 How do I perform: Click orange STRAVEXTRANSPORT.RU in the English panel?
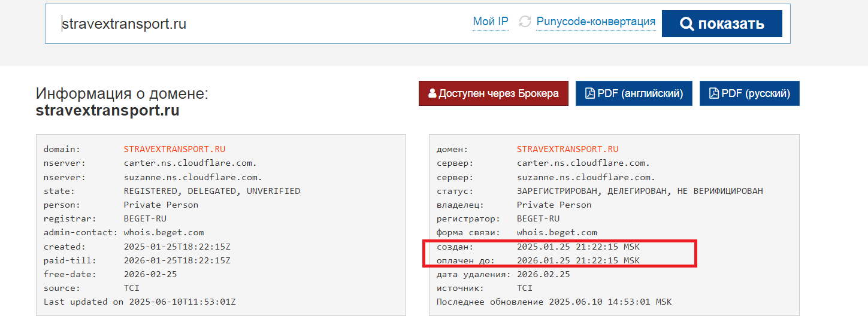(x=174, y=149)
